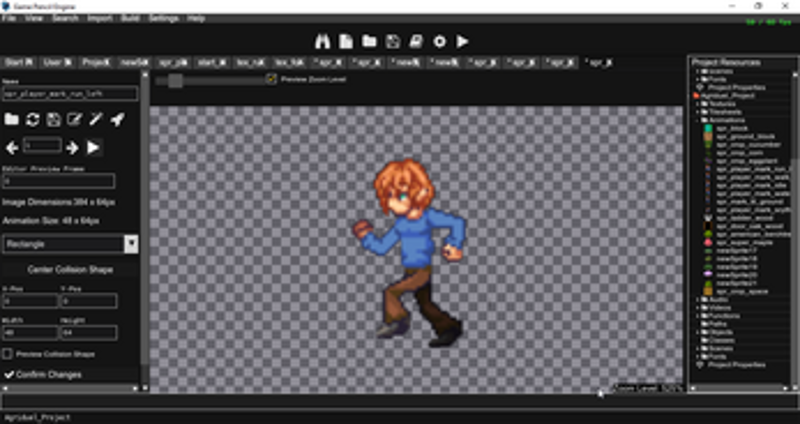The image size is (800, 424).
Task: Open build settings with the top toolbar gear icon
Action: pyautogui.click(x=439, y=41)
